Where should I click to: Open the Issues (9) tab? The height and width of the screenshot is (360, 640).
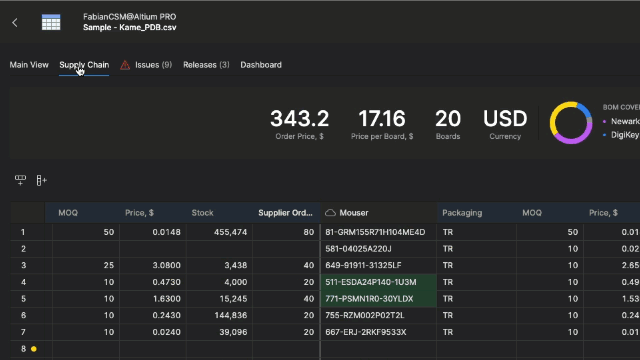pyautogui.click(x=153, y=65)
